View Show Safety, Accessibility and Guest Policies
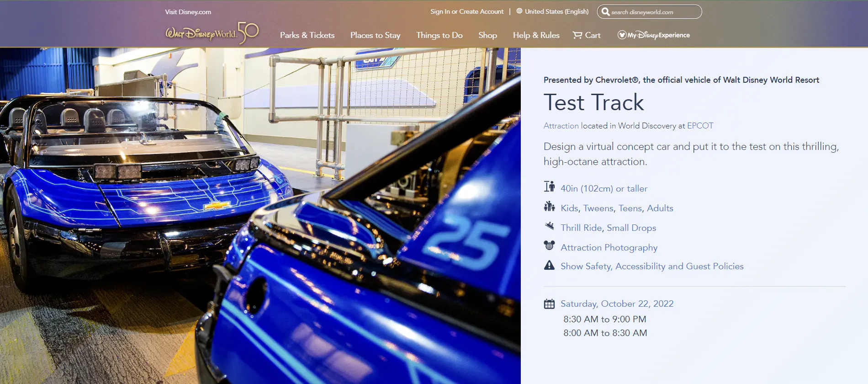 652,266
